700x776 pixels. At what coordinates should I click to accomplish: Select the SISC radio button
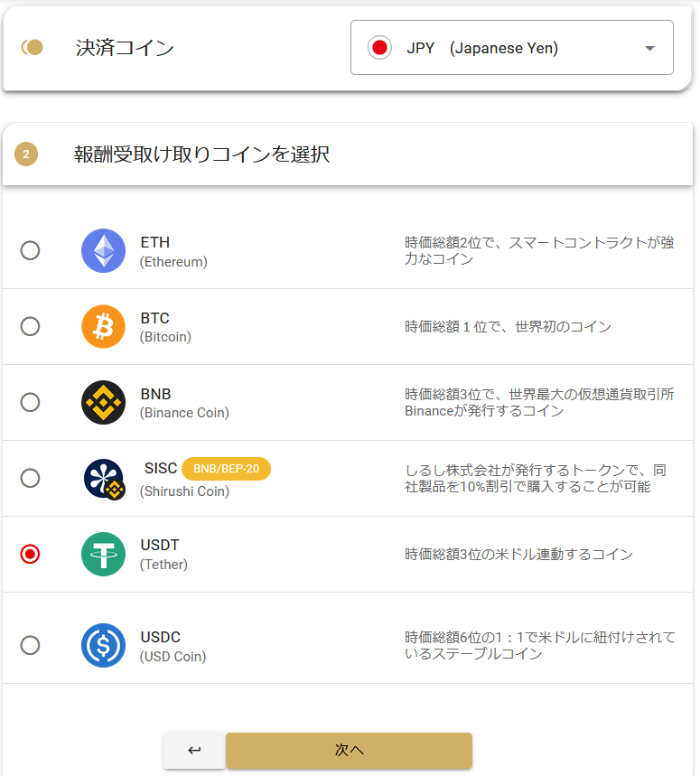30,478
